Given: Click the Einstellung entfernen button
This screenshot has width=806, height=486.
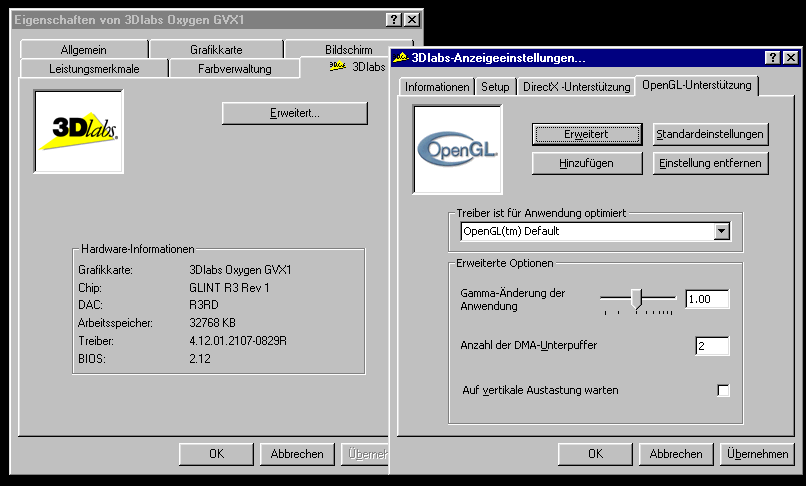Looking at the screenshot, I should (x=710, y=164).
